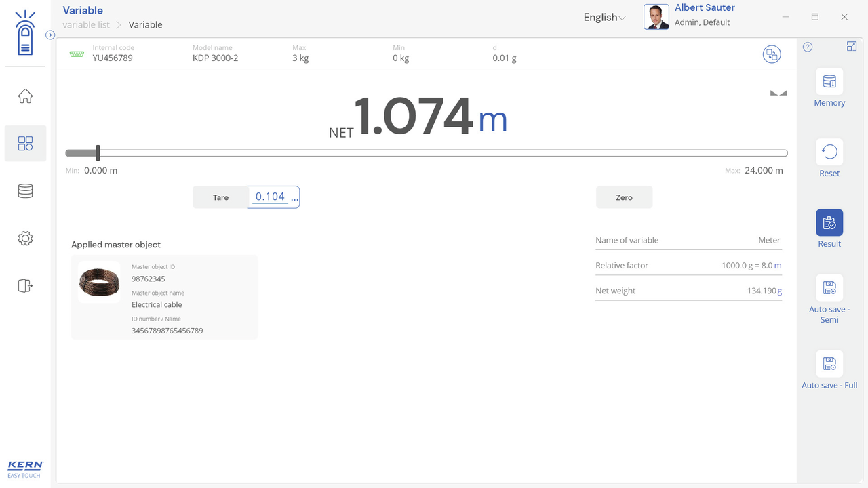The width and height of the screenshot is (868, 488).
Task: Click the tare value 0.104 field
Action: (271, 197)
